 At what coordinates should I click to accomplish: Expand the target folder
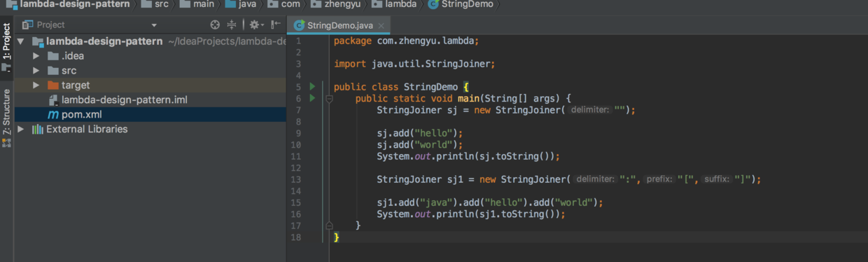[x=36, y=85]
